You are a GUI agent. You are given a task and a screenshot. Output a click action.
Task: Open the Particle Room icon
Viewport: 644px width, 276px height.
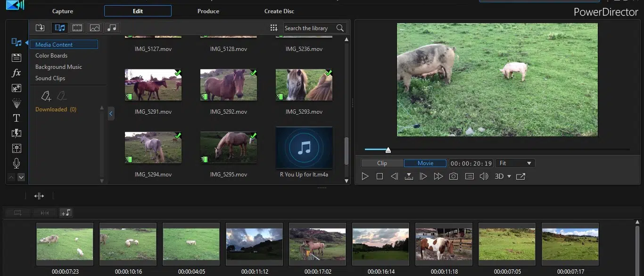(17, 103)
